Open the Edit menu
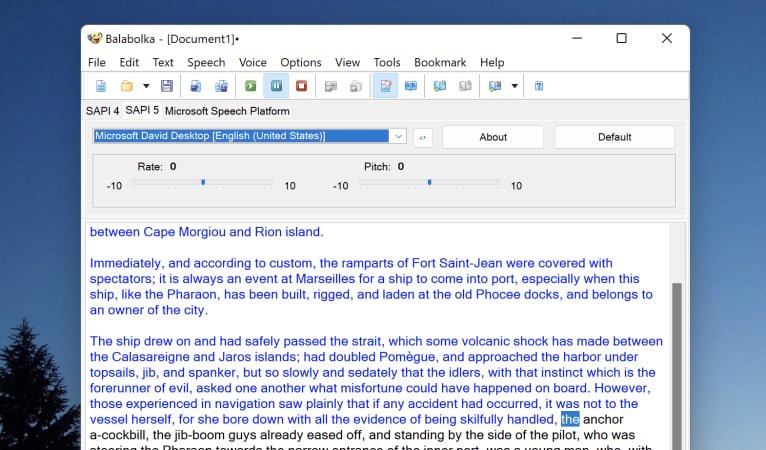This screenshot has width=766, height=450. coord(129,63)
